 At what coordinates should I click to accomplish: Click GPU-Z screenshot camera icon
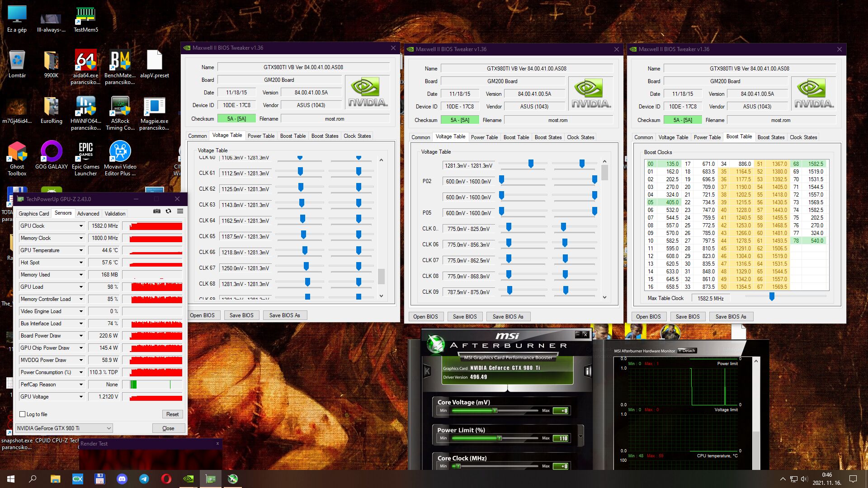pyautogui.click(x=157, y=211)
